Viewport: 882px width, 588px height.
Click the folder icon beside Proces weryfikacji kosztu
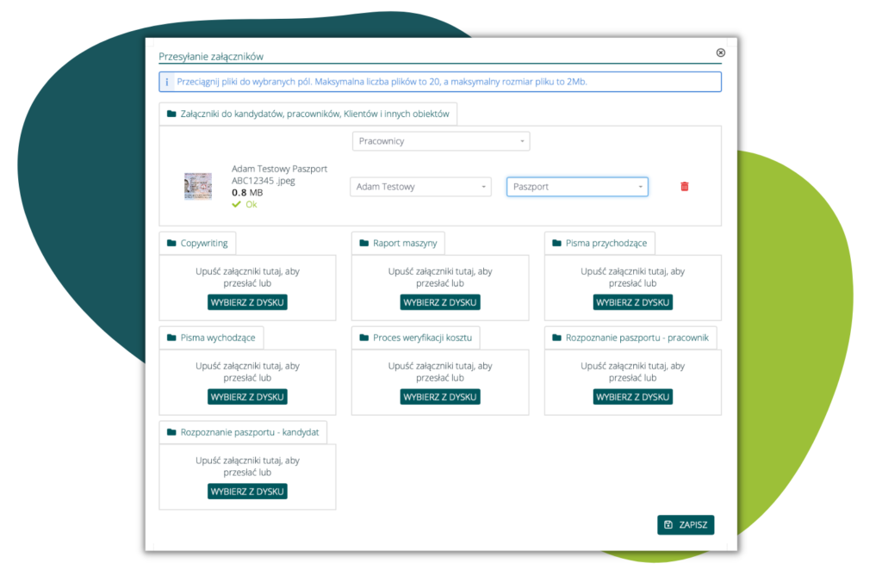point(363,338)
